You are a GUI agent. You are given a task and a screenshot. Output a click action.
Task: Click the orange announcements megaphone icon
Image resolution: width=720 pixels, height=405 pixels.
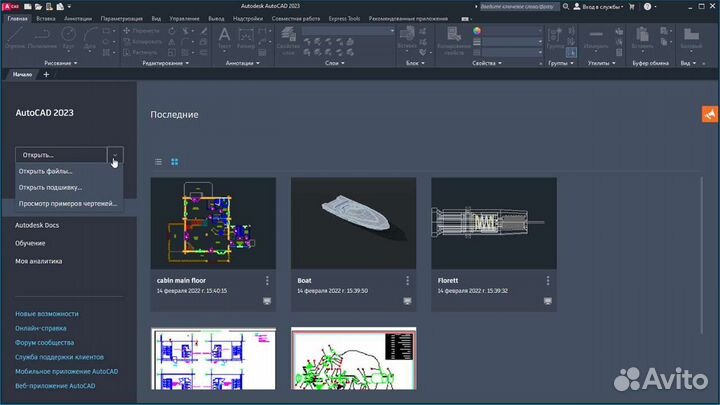[x=709, y=114]
